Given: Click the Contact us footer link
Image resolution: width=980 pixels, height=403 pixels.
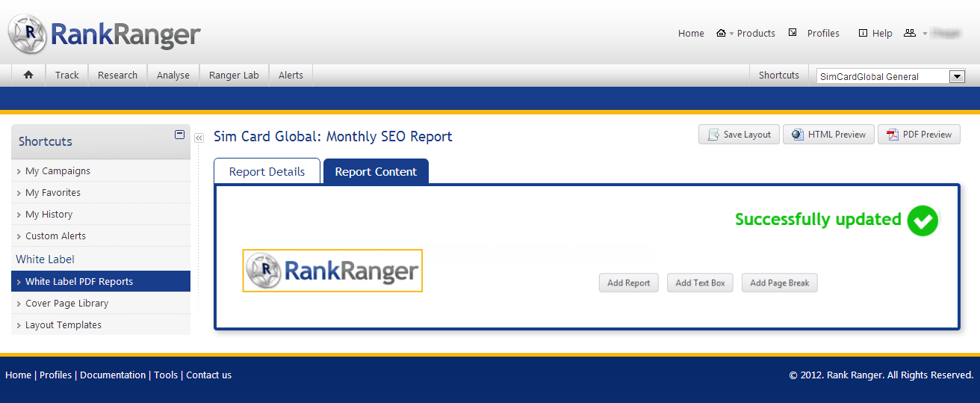Looking at the screenshot, I should tap(208, 375).
